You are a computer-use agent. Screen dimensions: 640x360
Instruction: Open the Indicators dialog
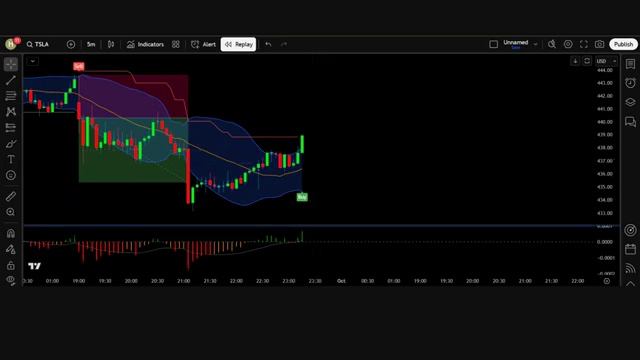point(145,44)
